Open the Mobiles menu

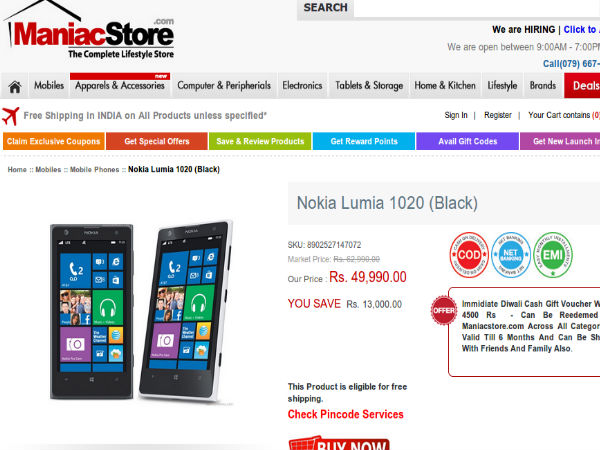pyautogui.click(x=49, y=86)
